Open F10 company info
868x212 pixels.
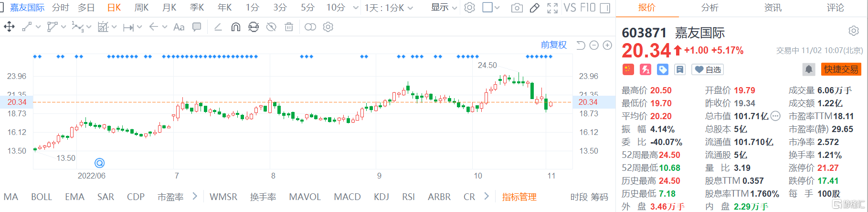pos(588,8)
